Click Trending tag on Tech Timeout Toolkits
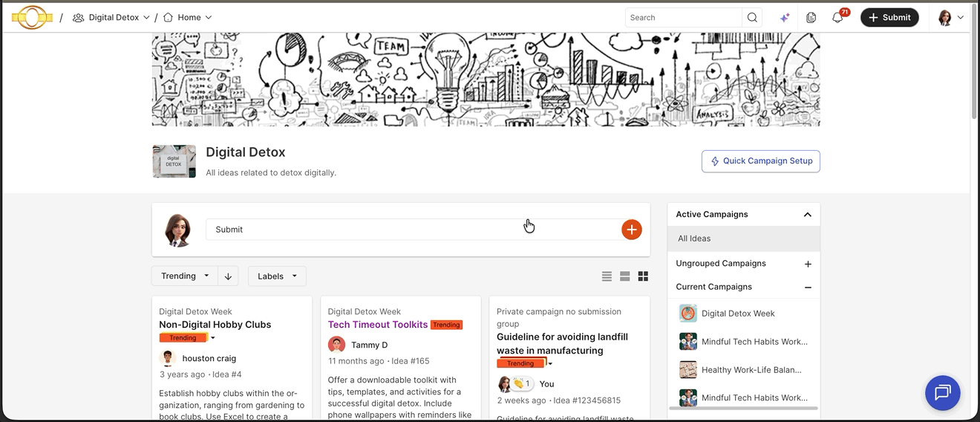The width and height of the screenshot is (980, 422). point(446,325)
